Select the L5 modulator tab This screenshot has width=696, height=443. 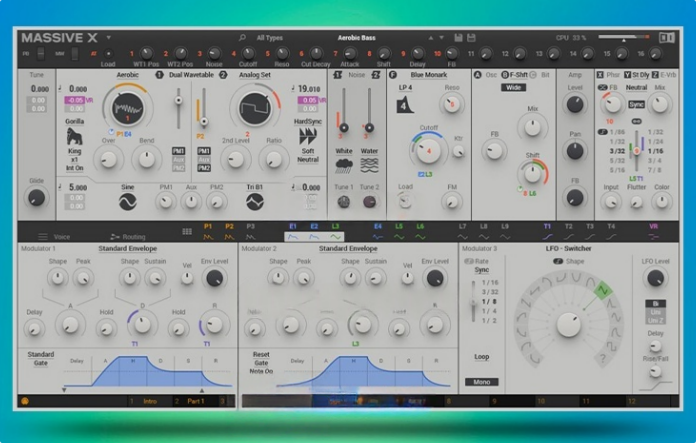(399, 231)
